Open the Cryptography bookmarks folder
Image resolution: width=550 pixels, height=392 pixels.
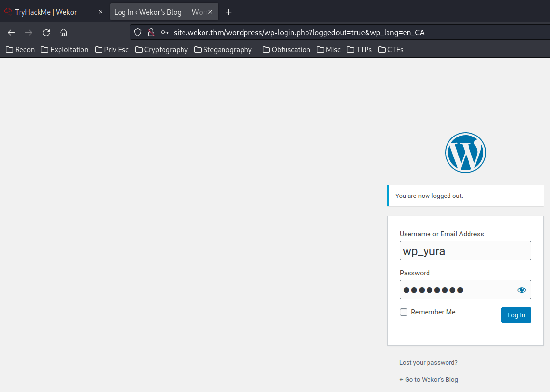(x=162, y=50)
